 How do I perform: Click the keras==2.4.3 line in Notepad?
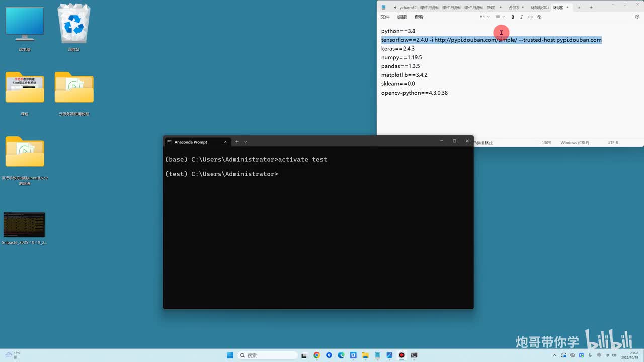click(397, 49)
